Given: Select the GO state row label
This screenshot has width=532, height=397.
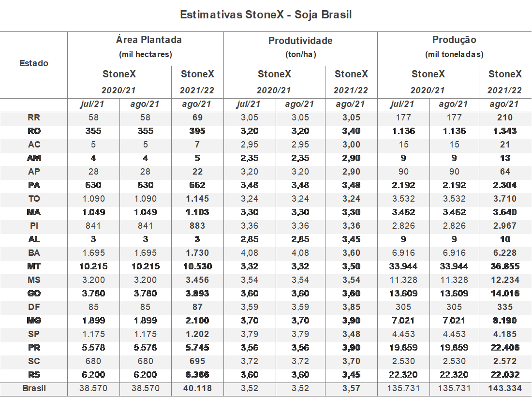Looking at the screenshot, I should coord(33,294).
